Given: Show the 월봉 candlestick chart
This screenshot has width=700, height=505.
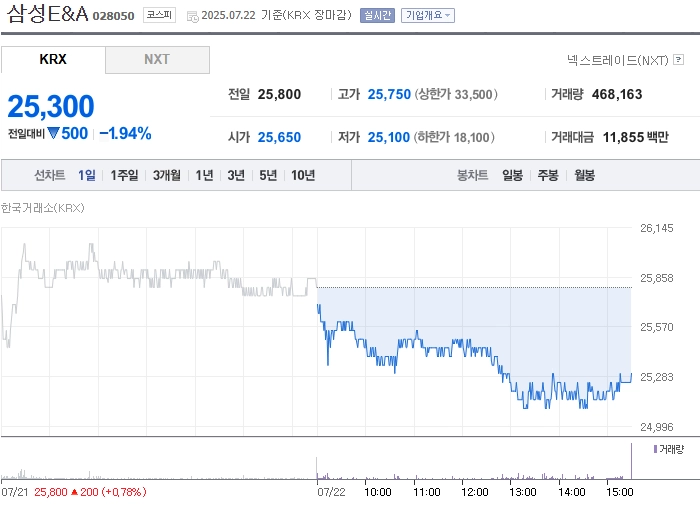Looking at the screenshot, I should (x=584, y=175).
